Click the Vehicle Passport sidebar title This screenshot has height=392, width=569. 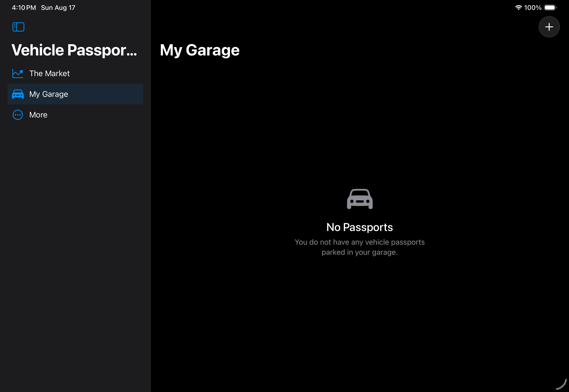point(74,50)
